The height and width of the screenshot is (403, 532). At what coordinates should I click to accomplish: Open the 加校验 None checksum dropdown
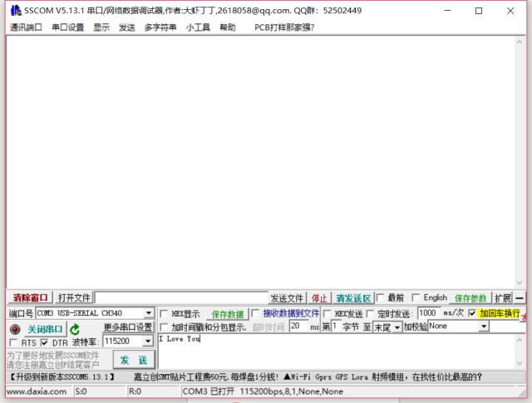click(x=484, y=327)
